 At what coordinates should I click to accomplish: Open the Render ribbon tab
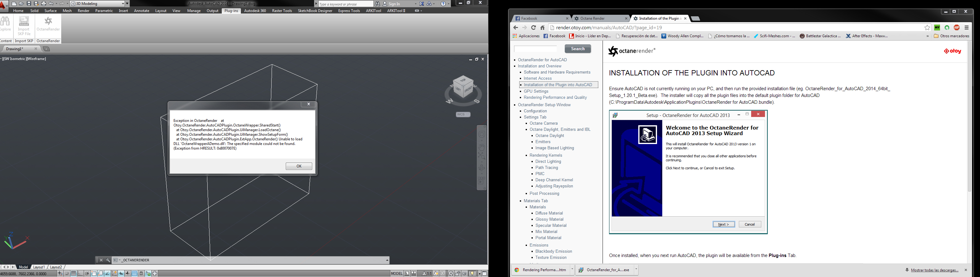pos(83,11)
